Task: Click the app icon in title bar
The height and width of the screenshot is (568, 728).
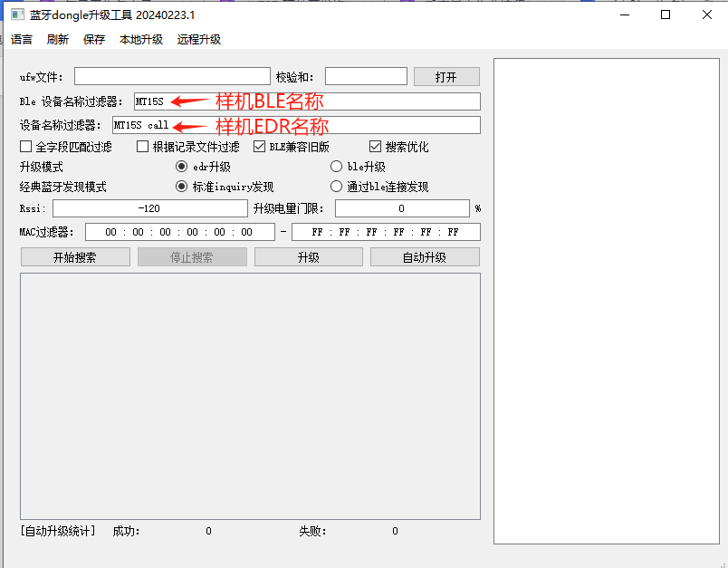Action: pyautogui.click(x=17, y=14)
